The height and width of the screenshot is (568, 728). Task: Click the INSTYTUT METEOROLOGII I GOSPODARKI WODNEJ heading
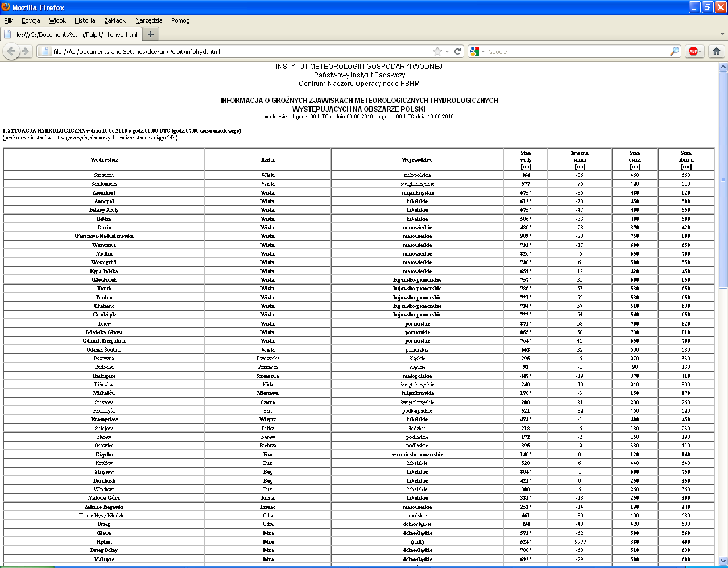pyautogui.click(x=359, y=67)
